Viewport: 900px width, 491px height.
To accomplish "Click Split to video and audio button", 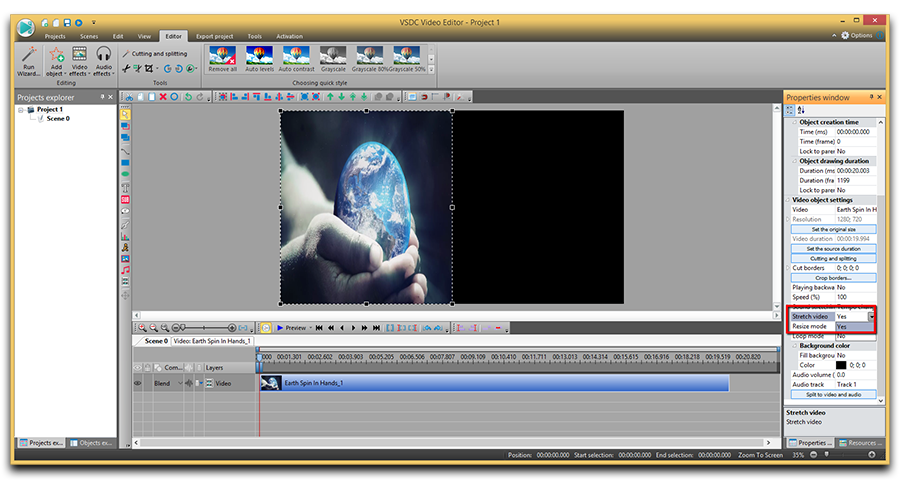I will click(x=833, y=395).
